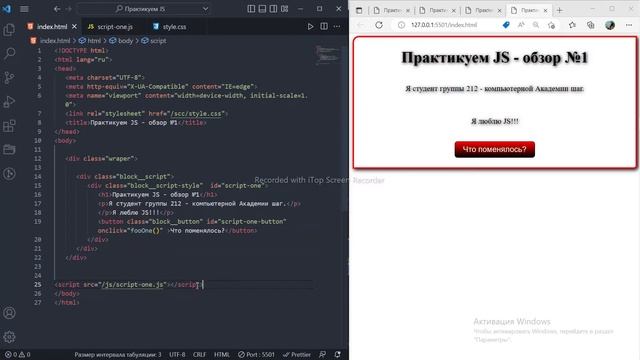The height and width of the screenshot is (360, 640).
Task: Open language mode selector HTML
Action: 222,354
